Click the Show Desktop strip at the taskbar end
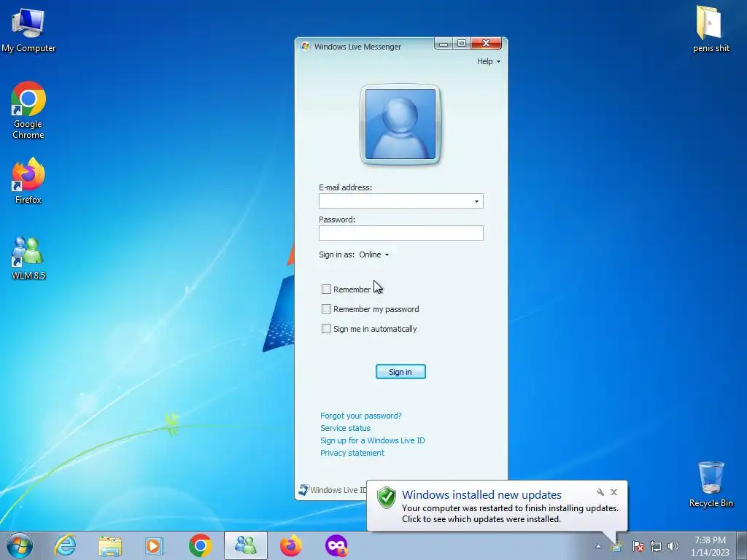This screenshot has width=747, height=560. pyautogui.click(x=742, y=545)
